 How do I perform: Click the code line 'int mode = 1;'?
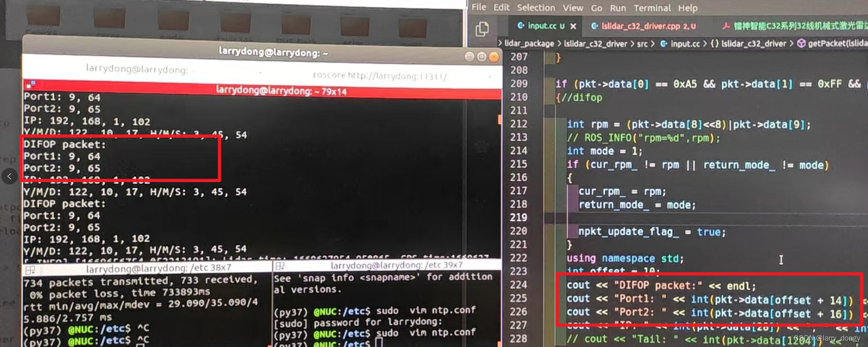click(605, 151)
